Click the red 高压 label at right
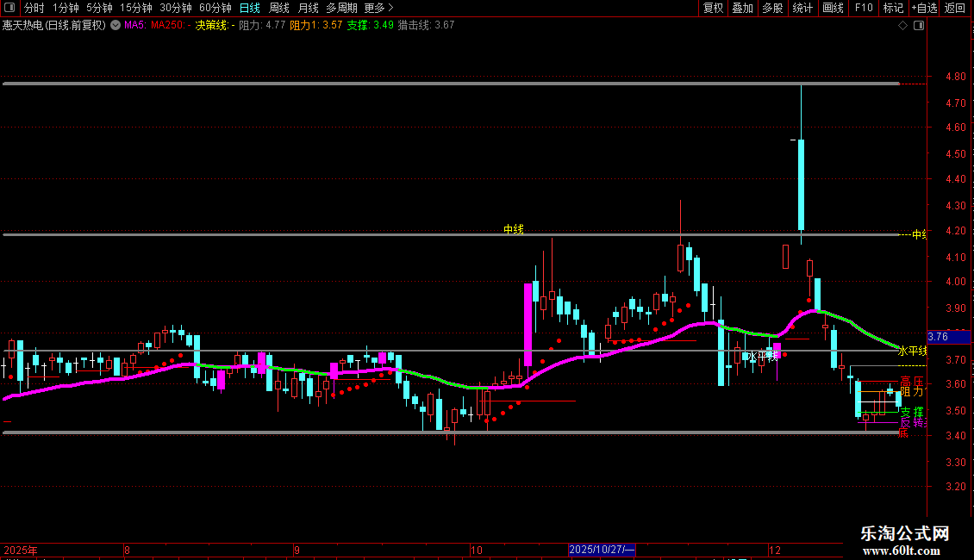 click(x=912, y=381)
